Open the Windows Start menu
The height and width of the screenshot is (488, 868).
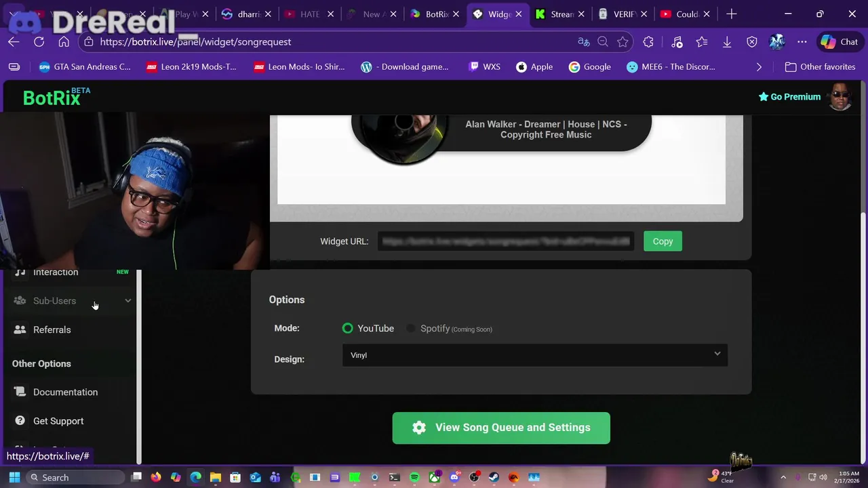tap(14, 478)
